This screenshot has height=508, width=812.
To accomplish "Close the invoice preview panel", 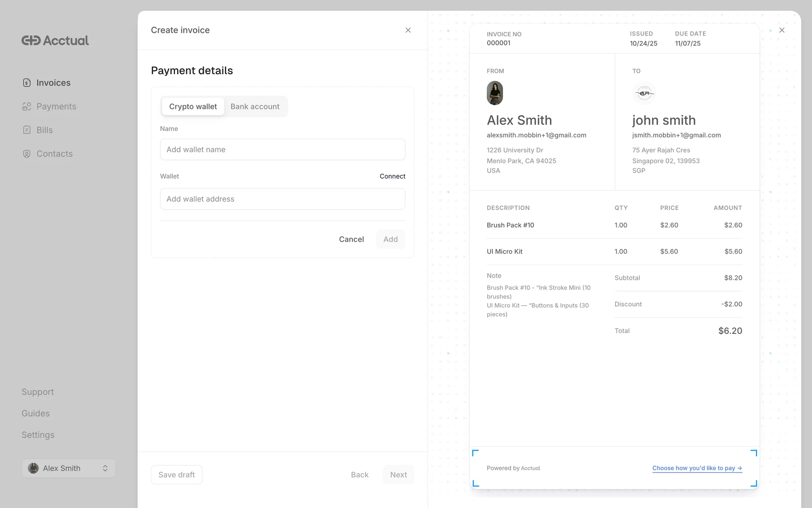I will pyautogui.click(x=782, y=30).
